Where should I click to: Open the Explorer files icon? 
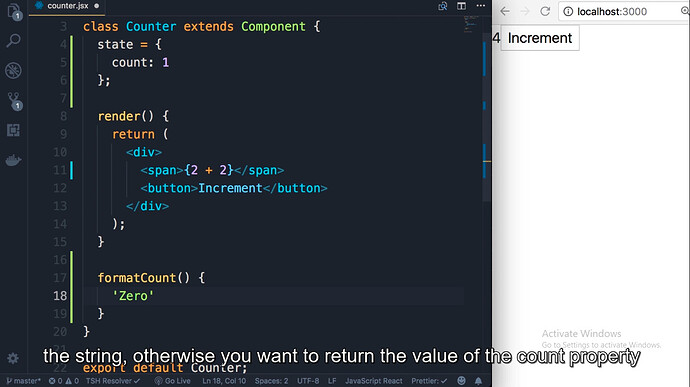(x=14, y=12)
